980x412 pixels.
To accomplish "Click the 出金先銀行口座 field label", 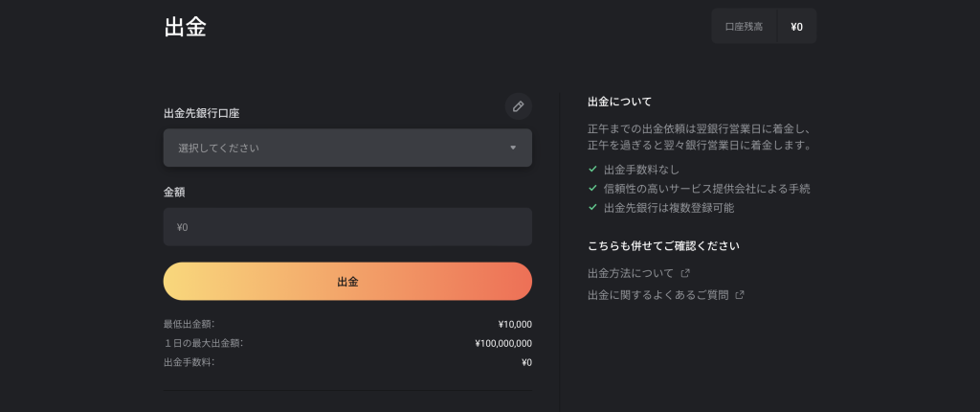I will click(x=201, y=113).
